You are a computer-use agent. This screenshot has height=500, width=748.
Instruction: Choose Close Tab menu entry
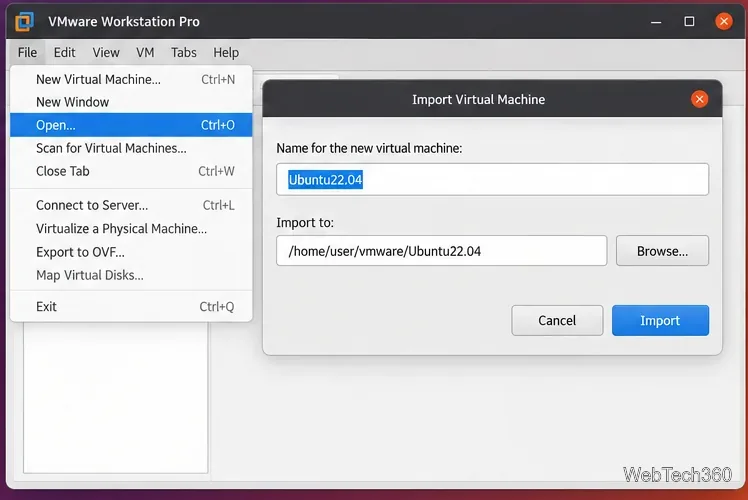(131, 171)
